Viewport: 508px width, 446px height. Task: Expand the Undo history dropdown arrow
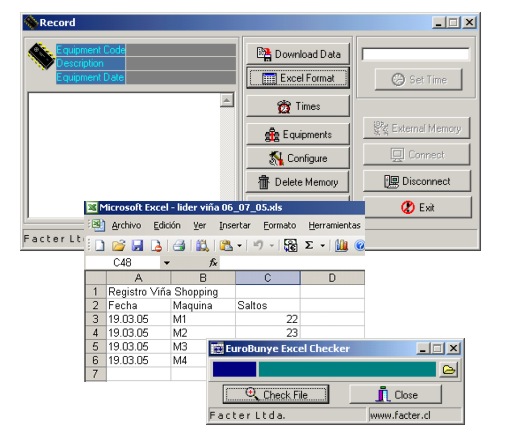point(272,246)
